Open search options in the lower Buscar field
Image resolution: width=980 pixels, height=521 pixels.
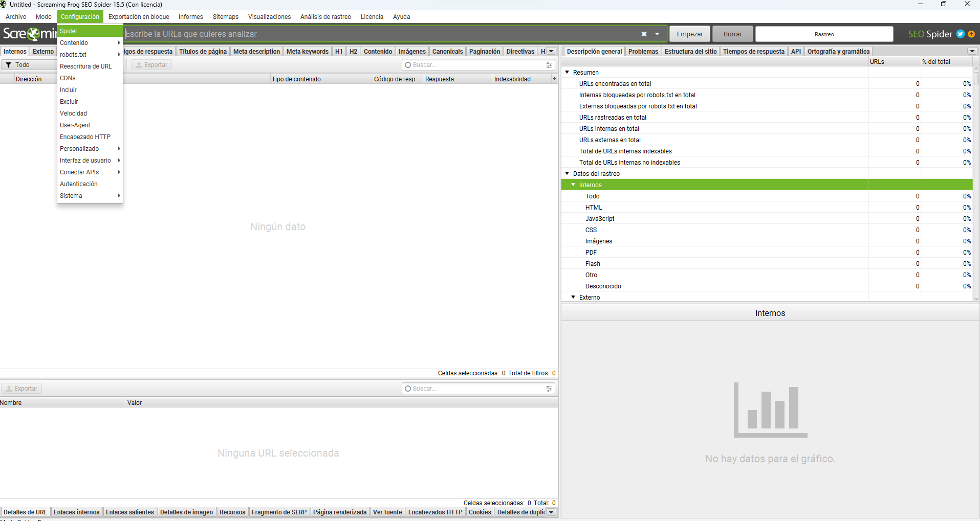point(549,389)
